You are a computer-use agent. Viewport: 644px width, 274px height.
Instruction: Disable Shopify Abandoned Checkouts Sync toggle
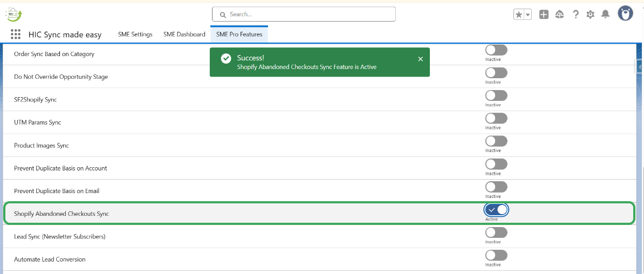[496, 210]
